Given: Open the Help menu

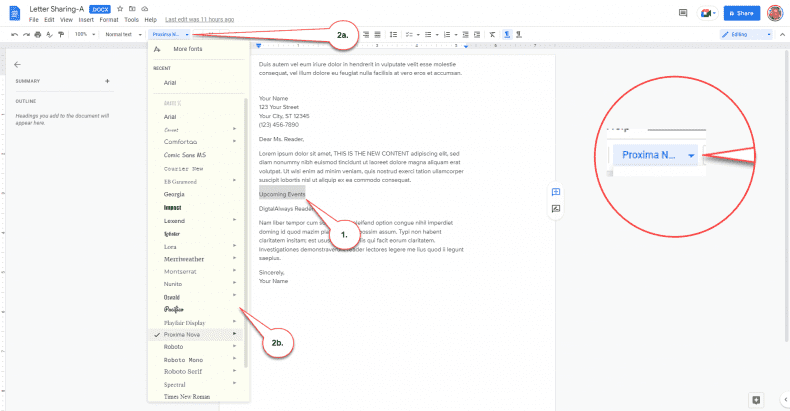Looking at the screenshot, I should coord(151,20).
